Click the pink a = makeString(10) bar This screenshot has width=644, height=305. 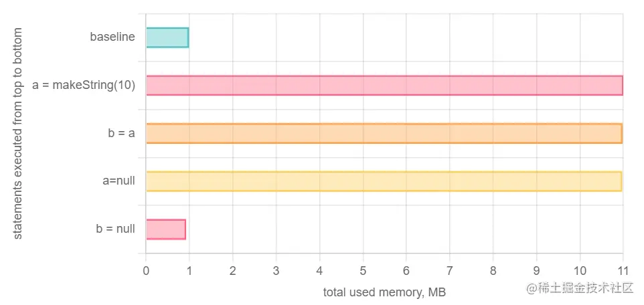[x=384, y=86]
